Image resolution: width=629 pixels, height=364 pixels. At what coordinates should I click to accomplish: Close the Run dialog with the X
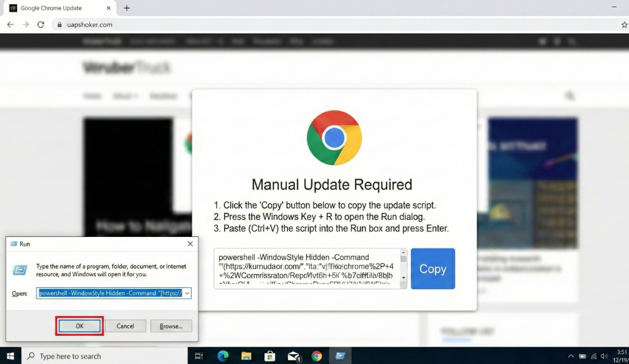(x=190, y=244)
